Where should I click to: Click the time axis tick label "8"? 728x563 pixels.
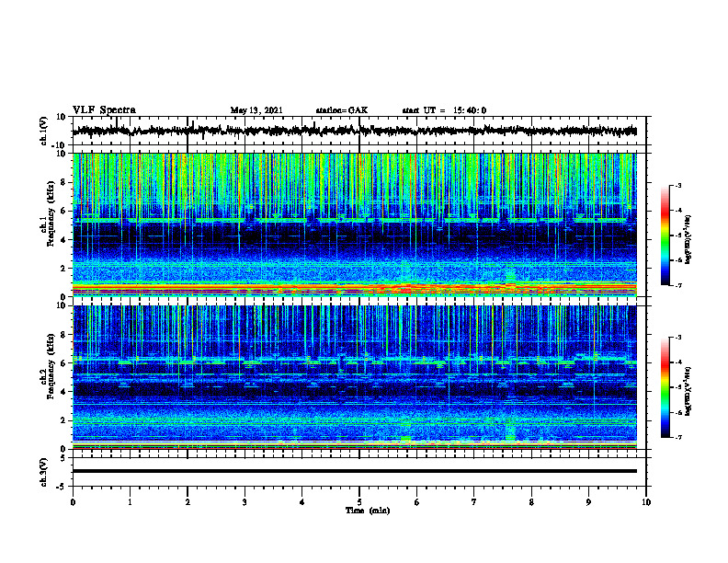coord(531,502)
